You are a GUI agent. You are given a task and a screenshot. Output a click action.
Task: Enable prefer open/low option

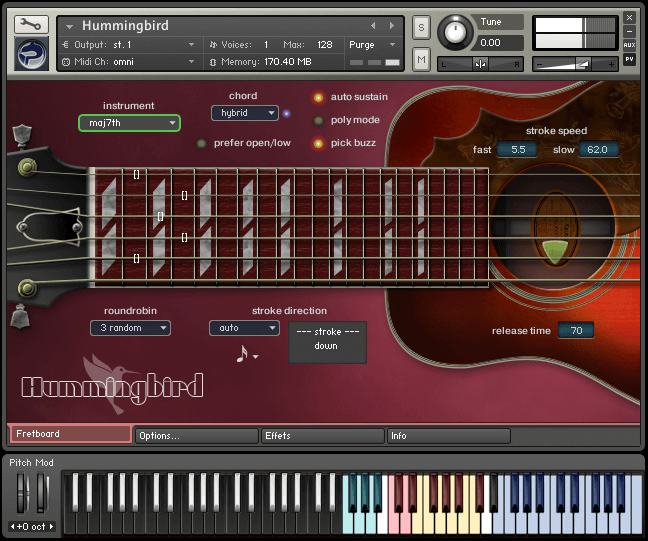[201, 143]
